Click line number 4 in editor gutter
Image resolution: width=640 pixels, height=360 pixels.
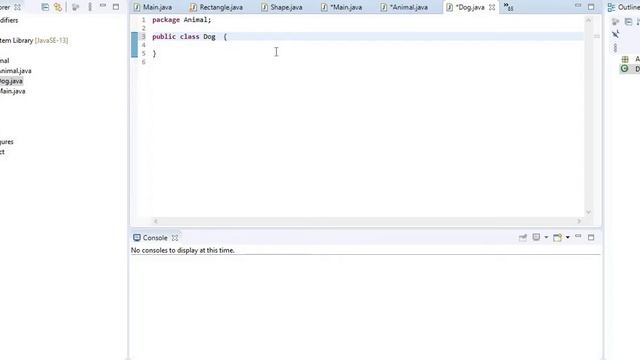click(x=143, y=45)
